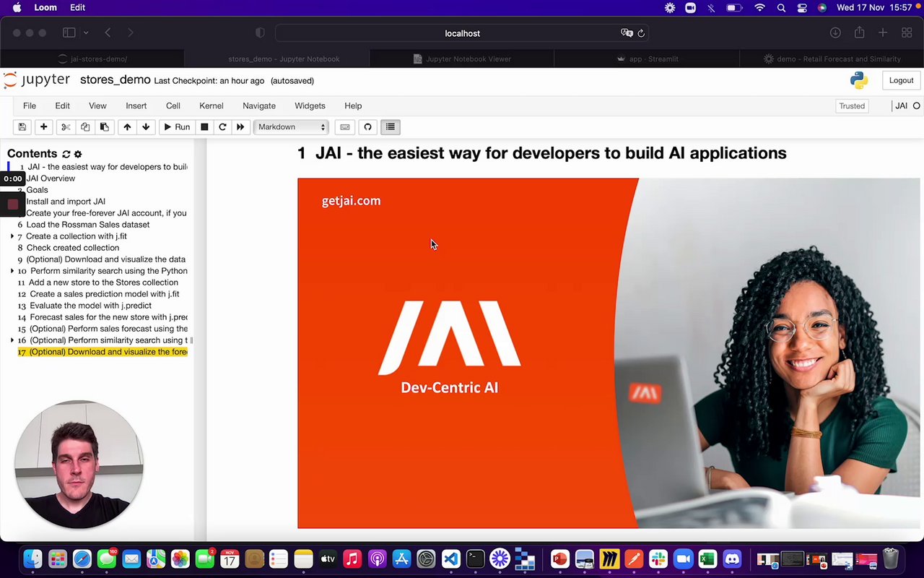Open the Insert menu

(x=136, y=105)
